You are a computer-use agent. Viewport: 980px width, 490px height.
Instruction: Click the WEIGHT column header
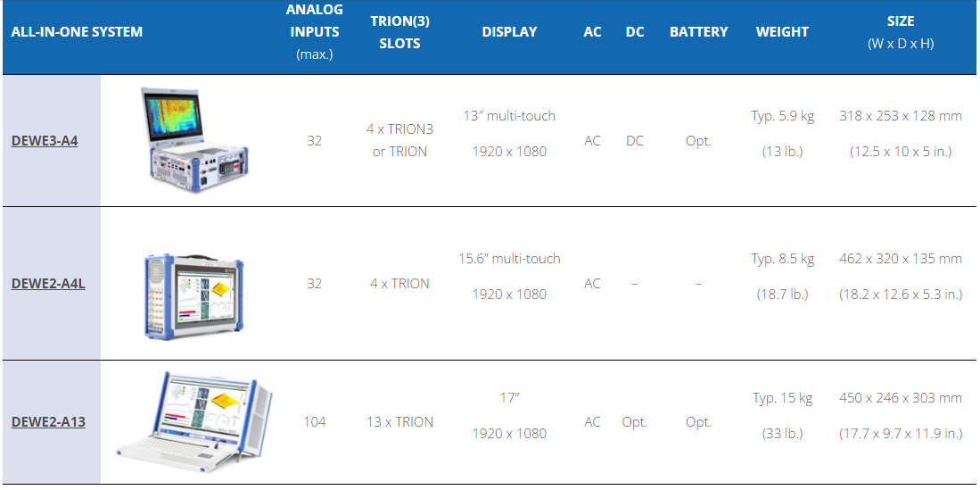pyautogui.click(x=782, y=32)
